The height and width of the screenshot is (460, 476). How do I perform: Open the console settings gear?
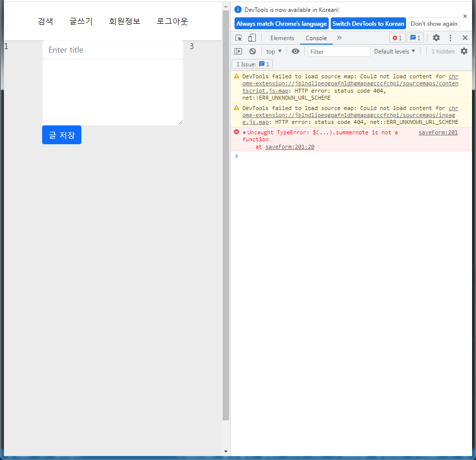point(464,51)
